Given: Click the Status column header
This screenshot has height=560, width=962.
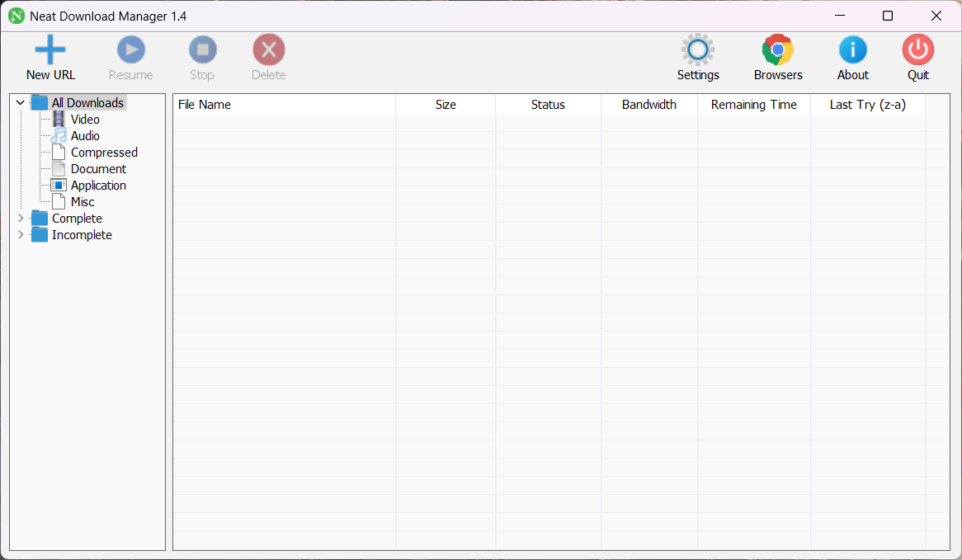Looking at the screenshot, I should click(x=548, y=105).
